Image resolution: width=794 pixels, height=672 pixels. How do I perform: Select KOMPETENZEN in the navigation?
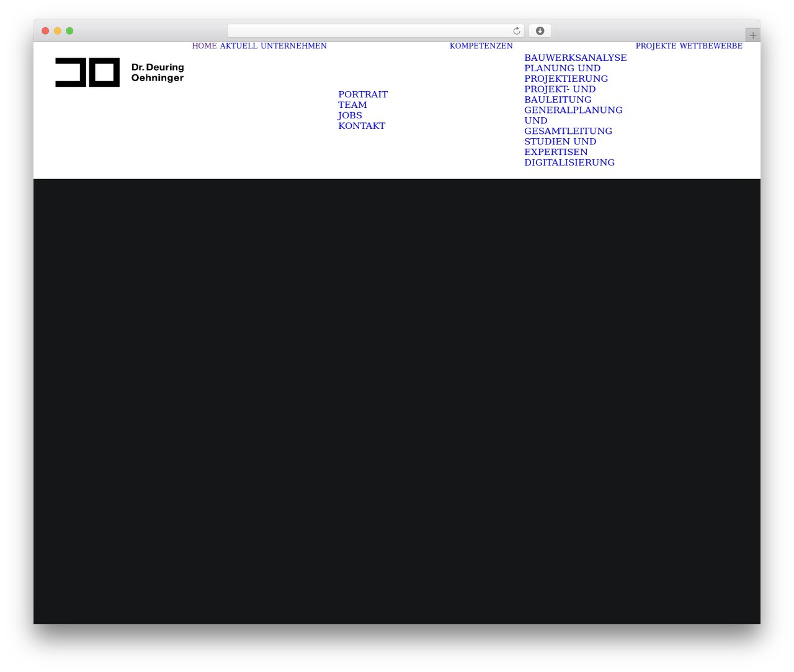[x=481, y=46]
